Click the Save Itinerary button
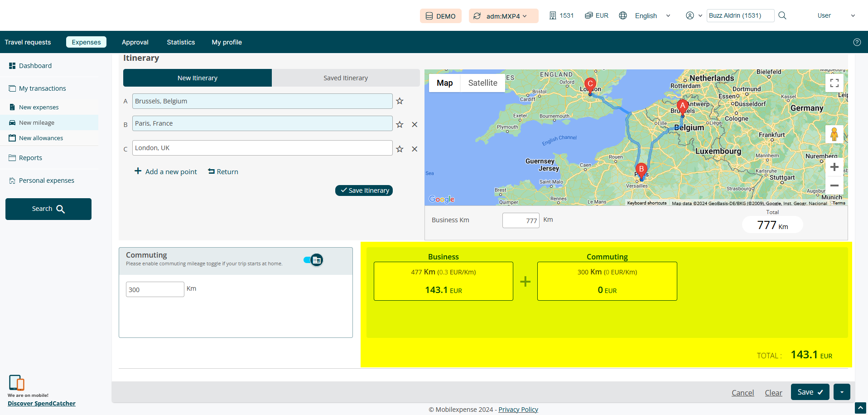Viewport: 868px width, 415px height. point(364,190)
